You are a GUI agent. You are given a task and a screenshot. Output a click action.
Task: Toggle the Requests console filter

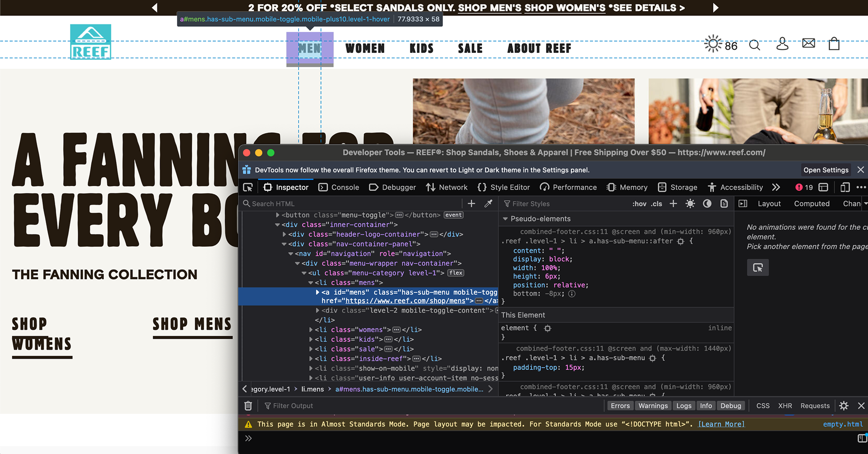click(815, 406)
